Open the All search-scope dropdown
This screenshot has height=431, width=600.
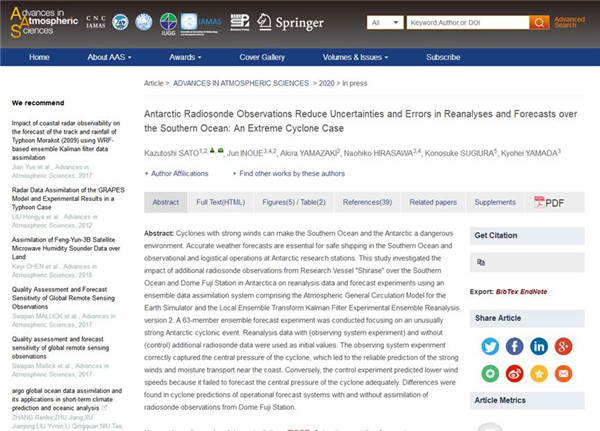pos(385,23)
